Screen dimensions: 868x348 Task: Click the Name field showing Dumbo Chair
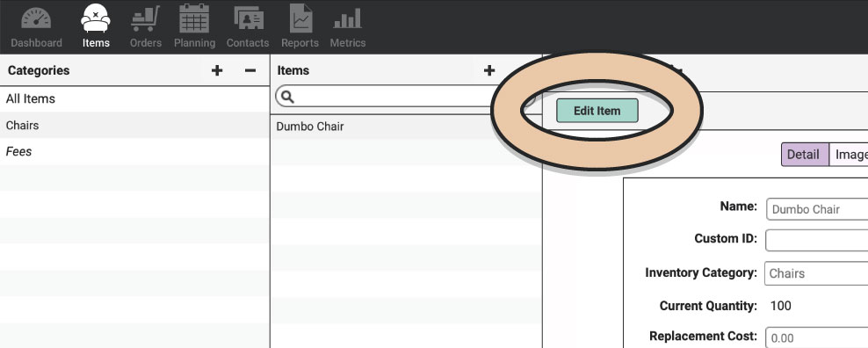coord(817,209)
